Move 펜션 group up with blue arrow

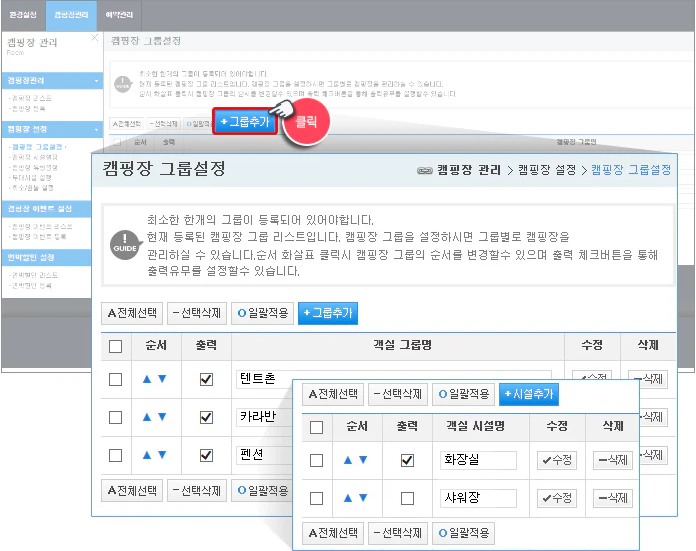[x=147, y=455]
